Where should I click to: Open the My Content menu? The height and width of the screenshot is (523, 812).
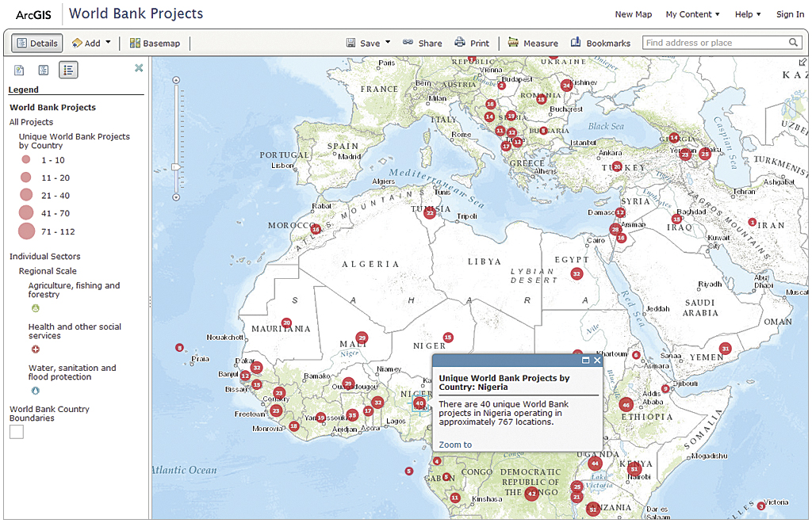692,14
